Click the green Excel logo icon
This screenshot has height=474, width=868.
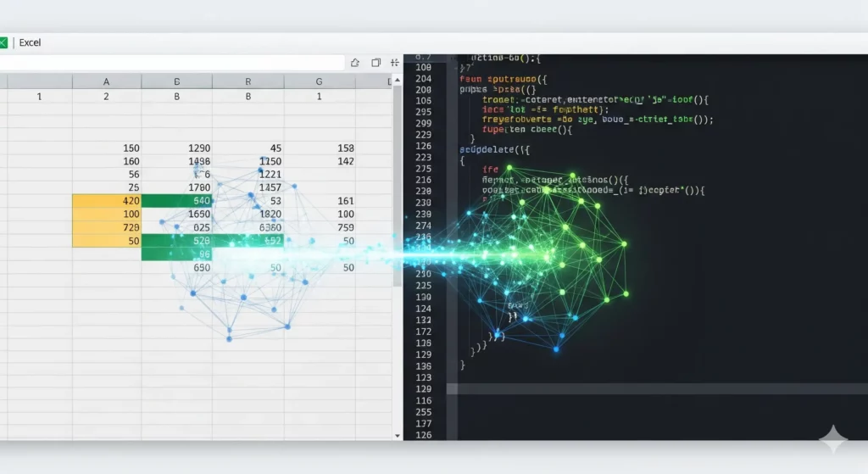[3, 42]
